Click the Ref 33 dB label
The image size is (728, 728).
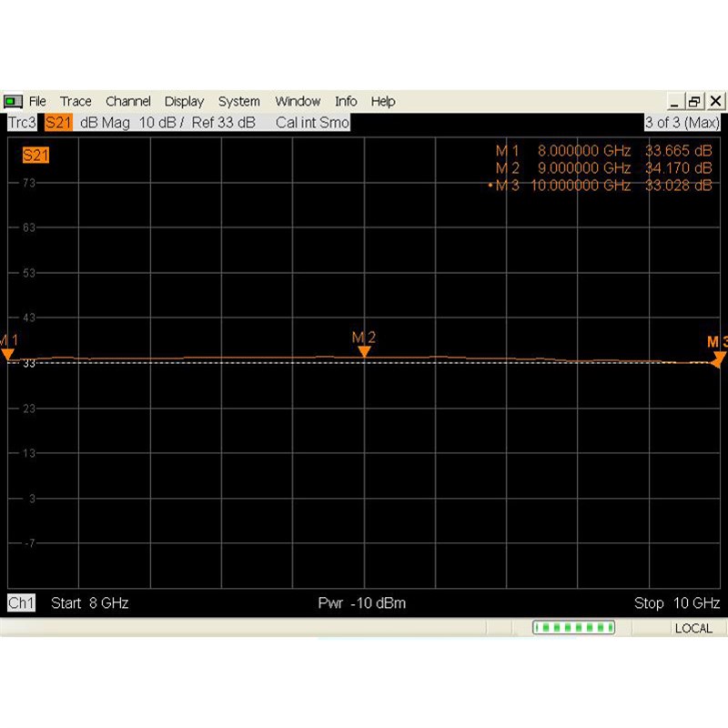click(223, 123)
